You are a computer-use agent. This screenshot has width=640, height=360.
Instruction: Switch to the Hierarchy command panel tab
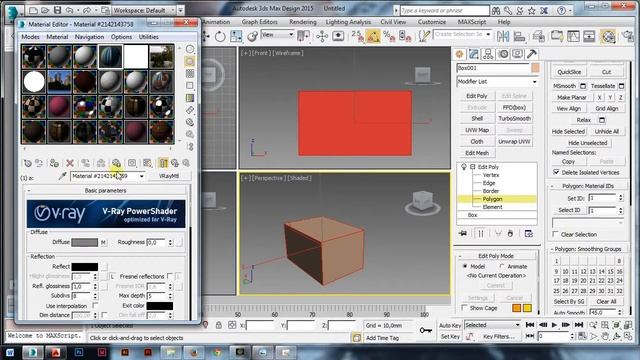(488, 54)
